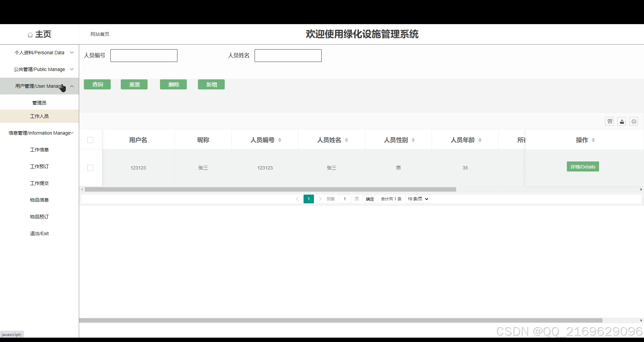Viewport: 644px width, 342px height.
Task: Click the 删除 delete button
Action: pos(173,84)
